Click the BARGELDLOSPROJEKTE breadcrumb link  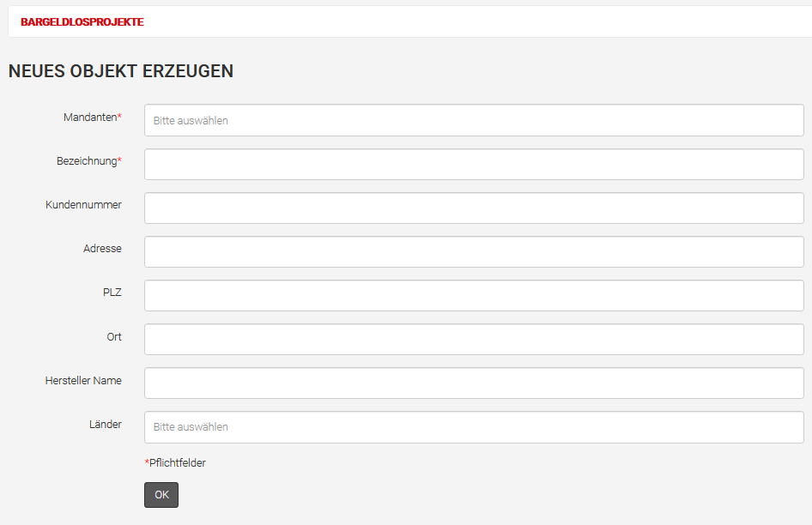point(82,22)
